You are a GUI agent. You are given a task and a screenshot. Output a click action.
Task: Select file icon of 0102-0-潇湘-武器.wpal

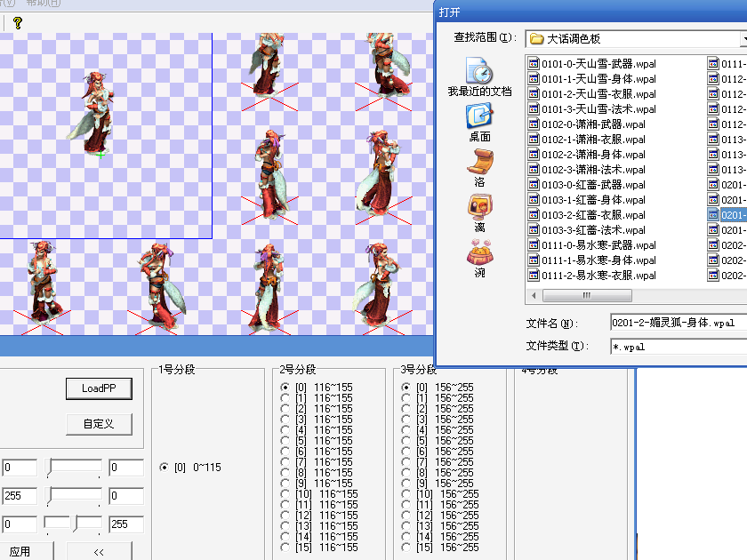(x=534, y=124)
